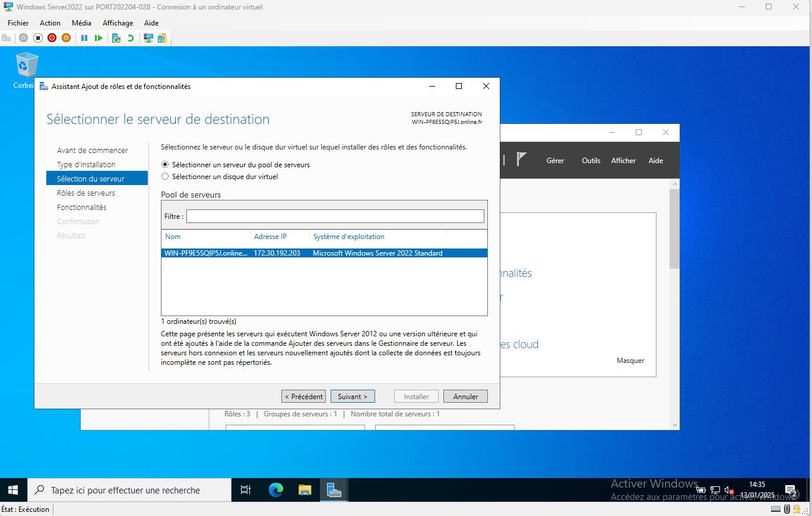Open Aide menu in Server Manager
812x516 pixels.
pos(656,160)
